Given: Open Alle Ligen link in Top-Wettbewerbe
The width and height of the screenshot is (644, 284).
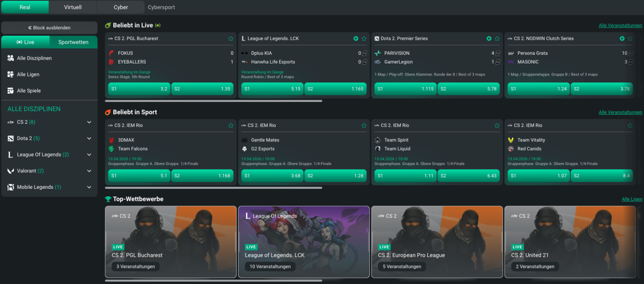Looking at the screenshot, I should 632,199.
